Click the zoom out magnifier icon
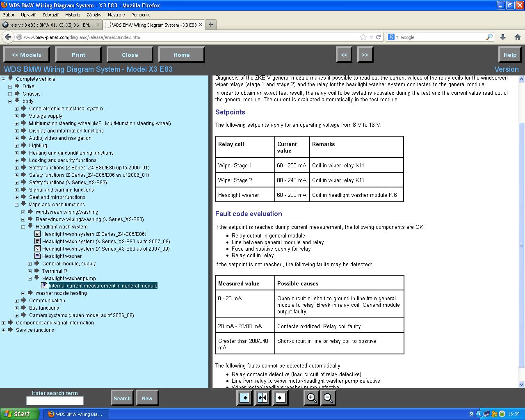 pos(328,398)
